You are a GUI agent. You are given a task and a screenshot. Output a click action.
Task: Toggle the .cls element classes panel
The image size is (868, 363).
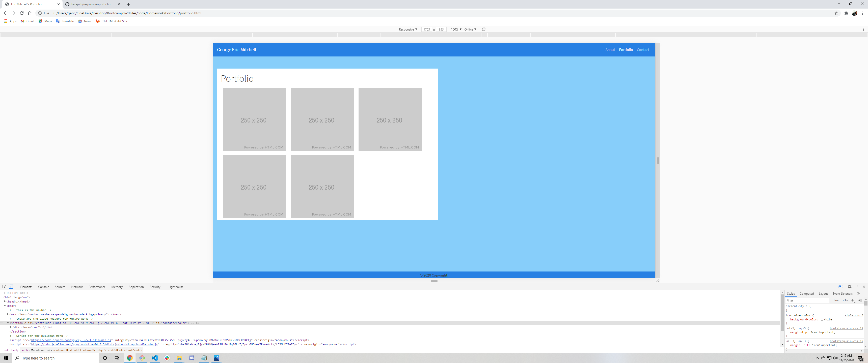845,300
